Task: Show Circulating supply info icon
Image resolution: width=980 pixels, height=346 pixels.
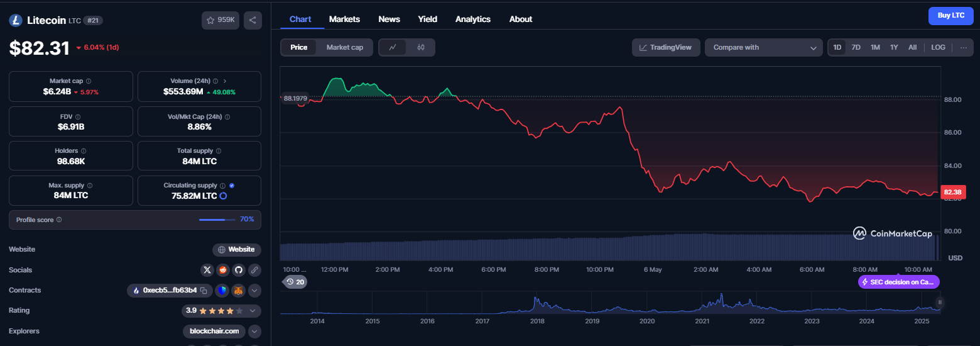Action: tap(222, 186)
